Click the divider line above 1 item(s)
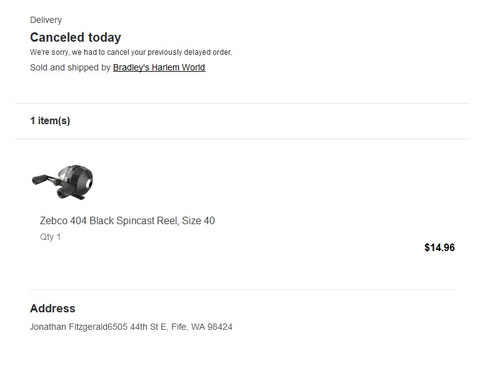 click(x=243, y=103)
